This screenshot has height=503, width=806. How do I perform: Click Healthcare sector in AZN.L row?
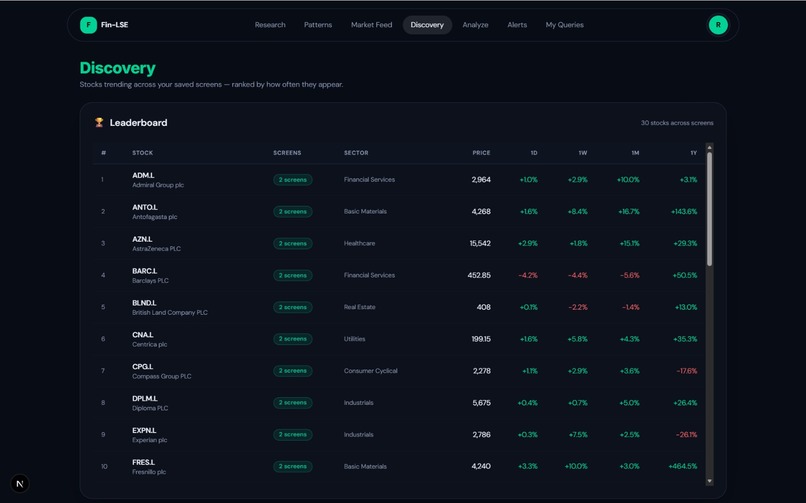click(359, 244)
